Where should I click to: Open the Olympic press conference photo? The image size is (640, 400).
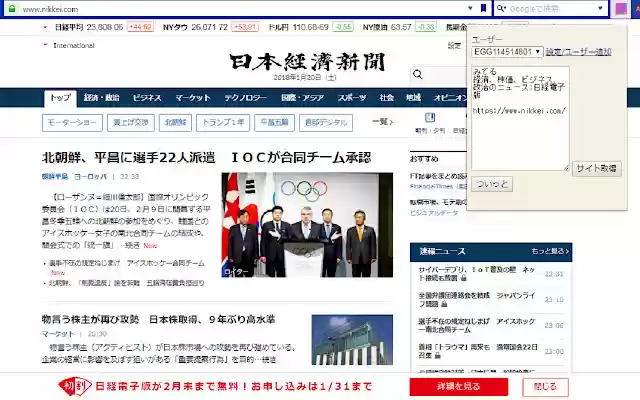307,225
